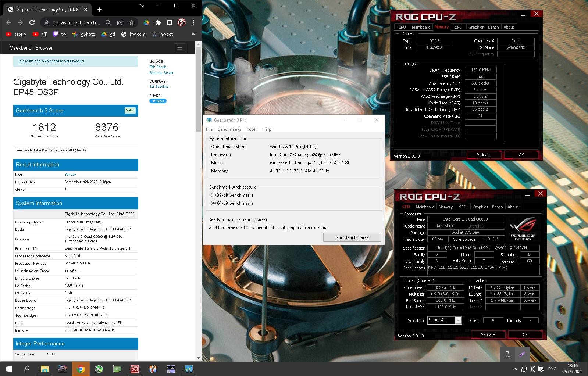Open the Help menu in Geekbench

coord(267,129)
